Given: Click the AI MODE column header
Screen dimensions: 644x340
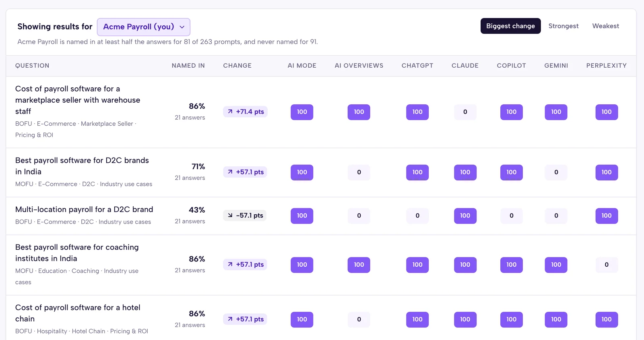Looking at the screenshot, I should pos(302,66).
